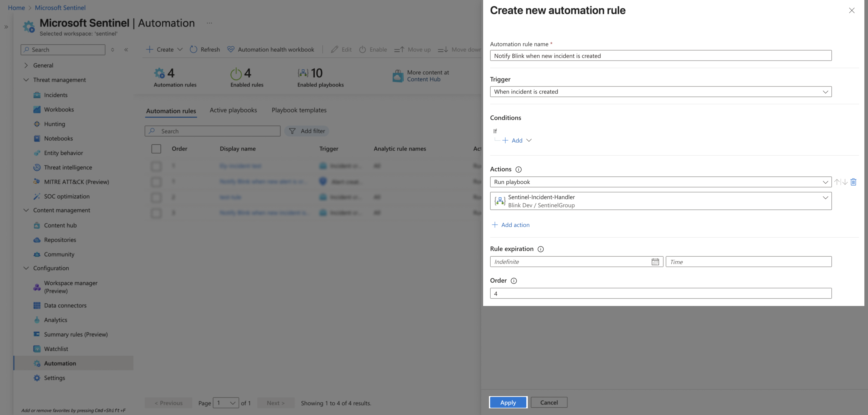
Task: Collapse the Threat management section
Action: pos(26,80)
